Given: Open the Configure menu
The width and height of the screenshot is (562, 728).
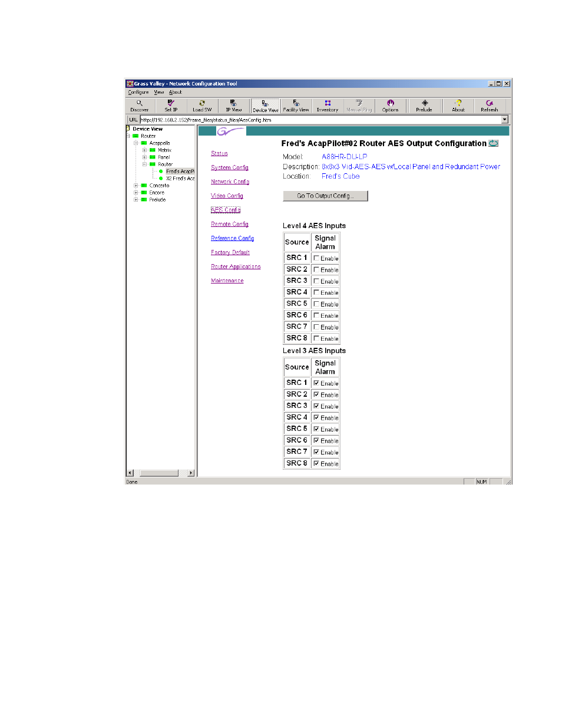Looking at the screenshot, I should [x=138, y=93].
